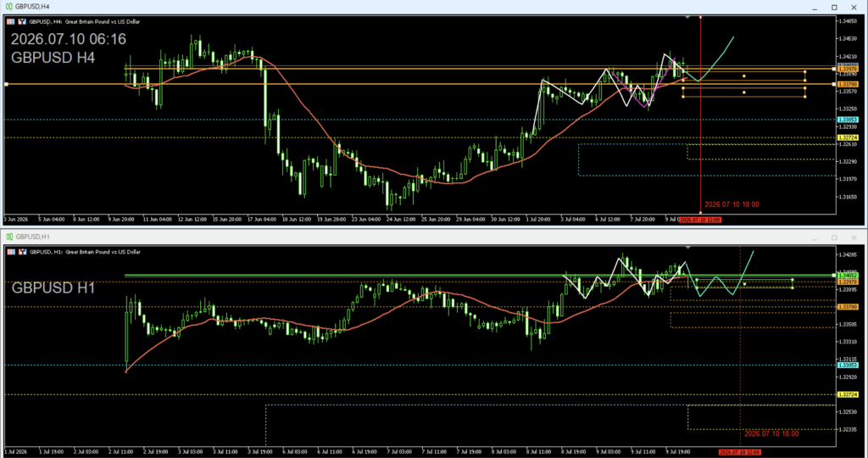Click the trade panel icon in the H4 chart
This screenshot has height=458, width=868.
click(22, 21)
